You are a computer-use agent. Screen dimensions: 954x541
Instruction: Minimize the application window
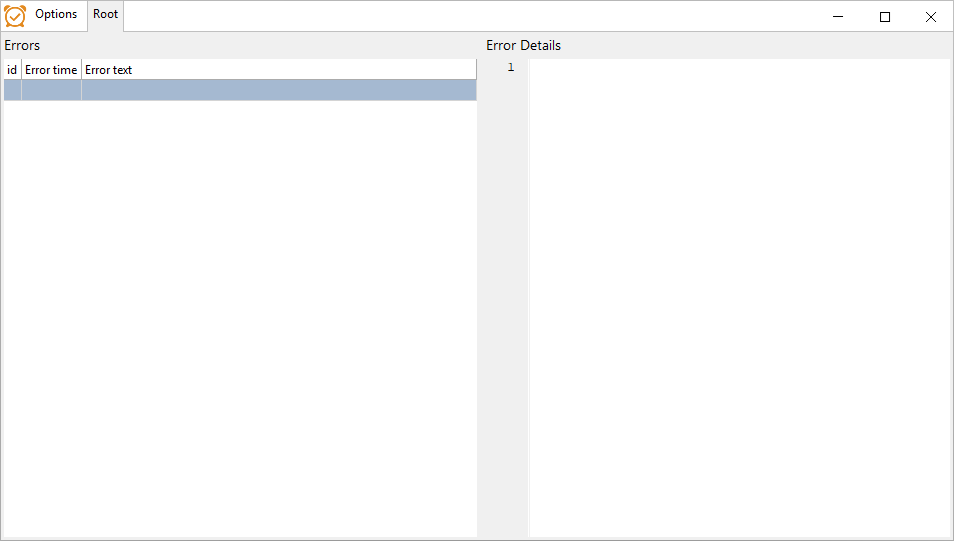[x=838, y=16]
